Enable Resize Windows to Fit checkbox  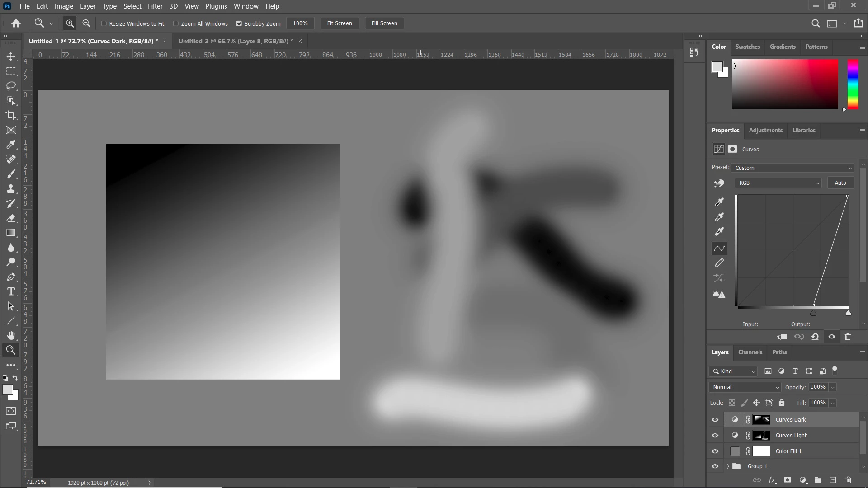coord(104,23)
